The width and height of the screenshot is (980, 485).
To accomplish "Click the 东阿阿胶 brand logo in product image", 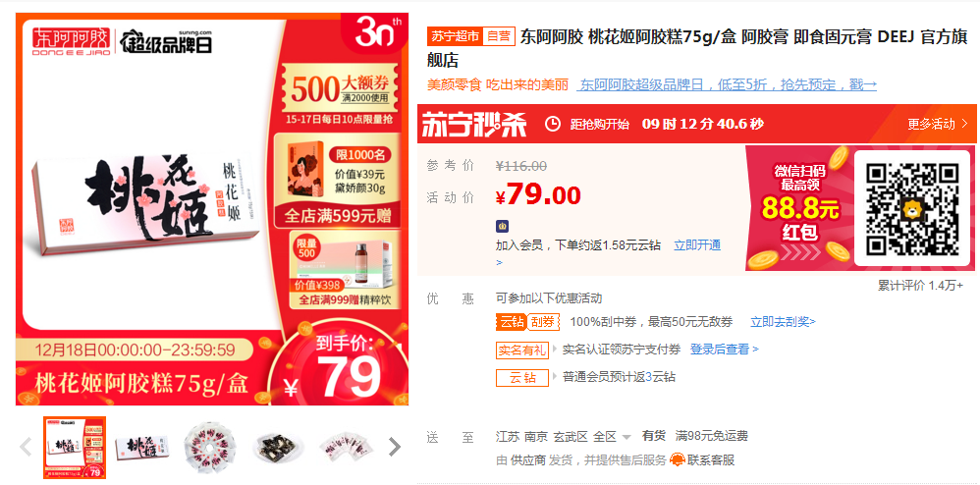I will point(72,42).
